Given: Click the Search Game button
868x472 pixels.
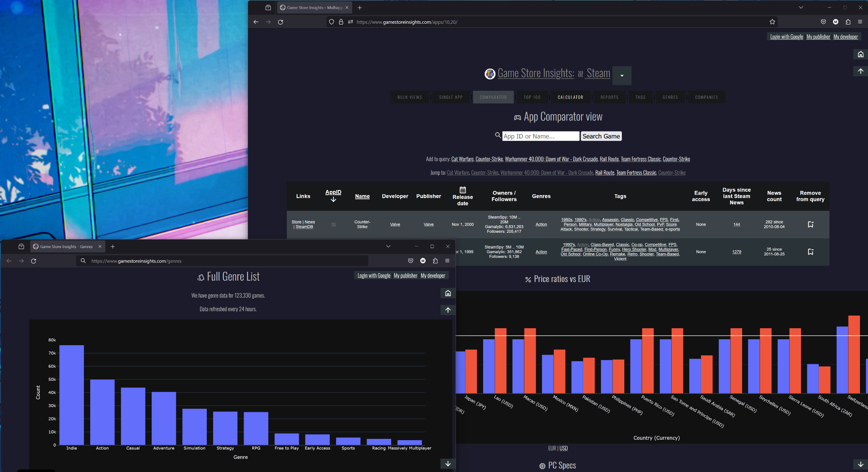Looking at the screenshot, I should 601,136.
